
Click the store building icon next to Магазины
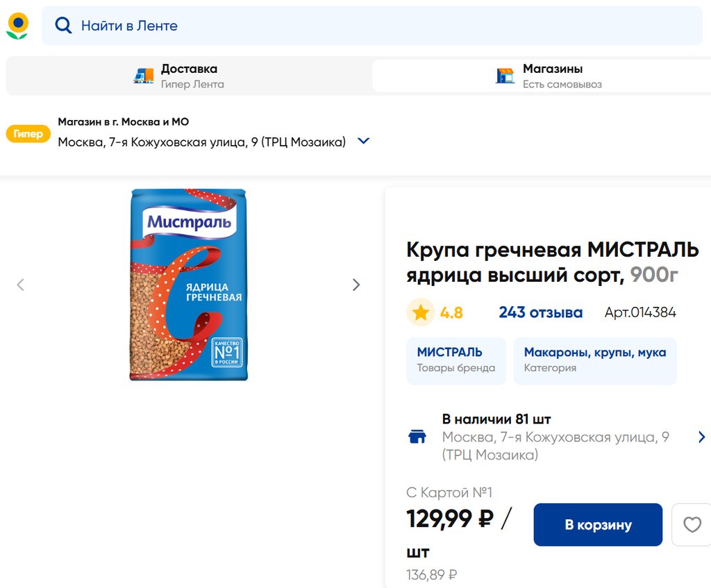(x=505, y=76)
